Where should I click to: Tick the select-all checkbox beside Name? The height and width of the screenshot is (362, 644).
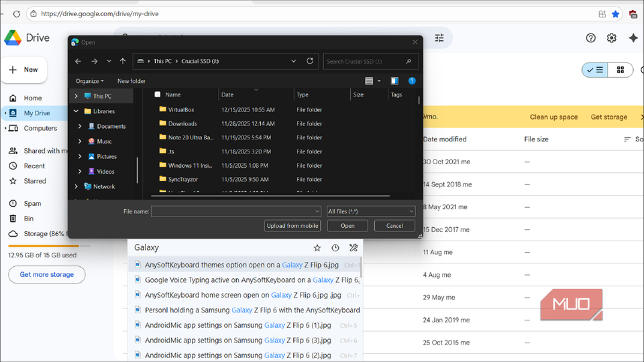(157, 95)
